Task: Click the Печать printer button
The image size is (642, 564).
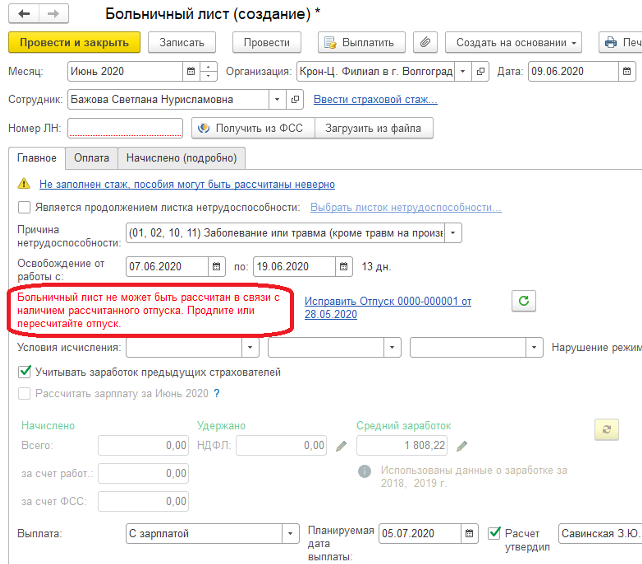Action: point(621,42)
